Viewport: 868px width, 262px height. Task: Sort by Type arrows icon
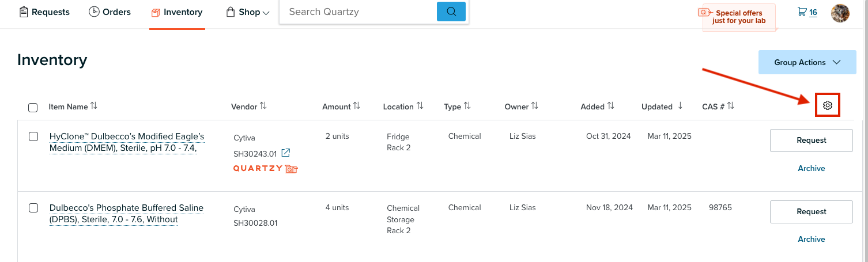(x=467, y=106)
